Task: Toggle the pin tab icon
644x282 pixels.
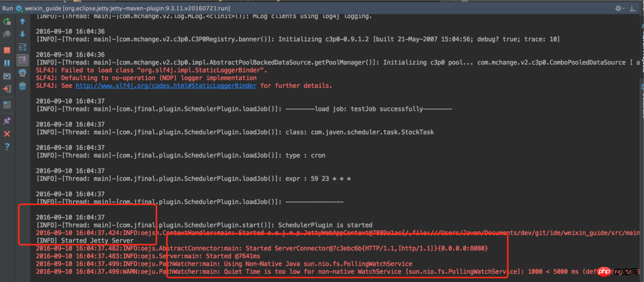Action: click(7, 121)
